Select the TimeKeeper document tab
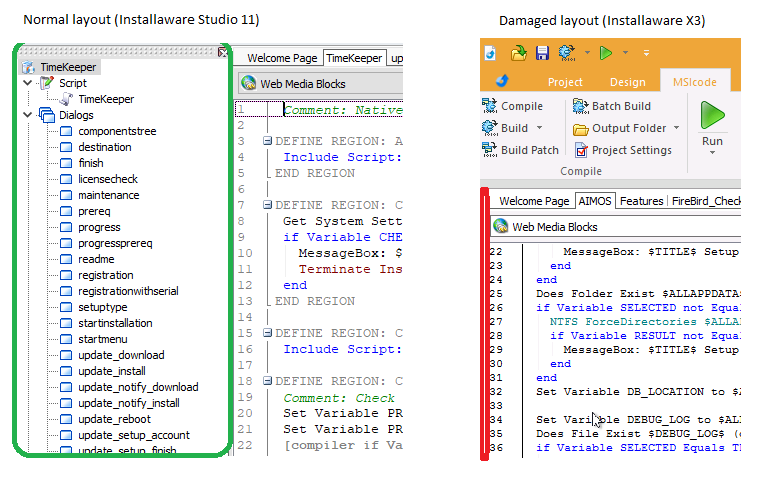The width and height of the screenshot is (760, 477). point(354,58)
